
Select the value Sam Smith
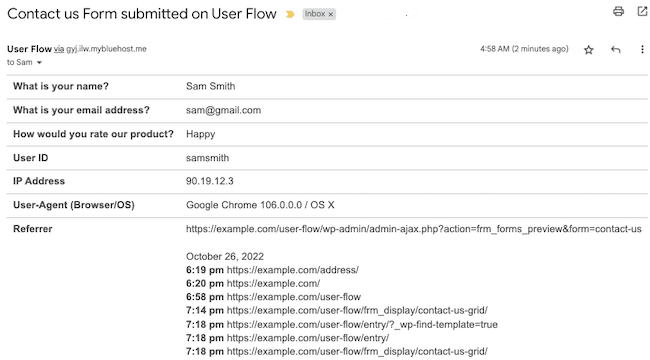pyautogui.click(x=210, y=86)
